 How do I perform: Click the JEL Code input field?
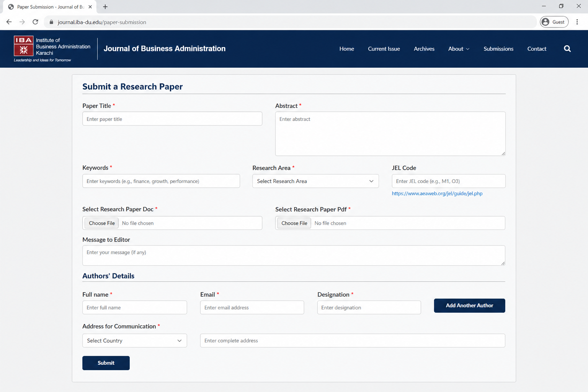tap(449, 181)
